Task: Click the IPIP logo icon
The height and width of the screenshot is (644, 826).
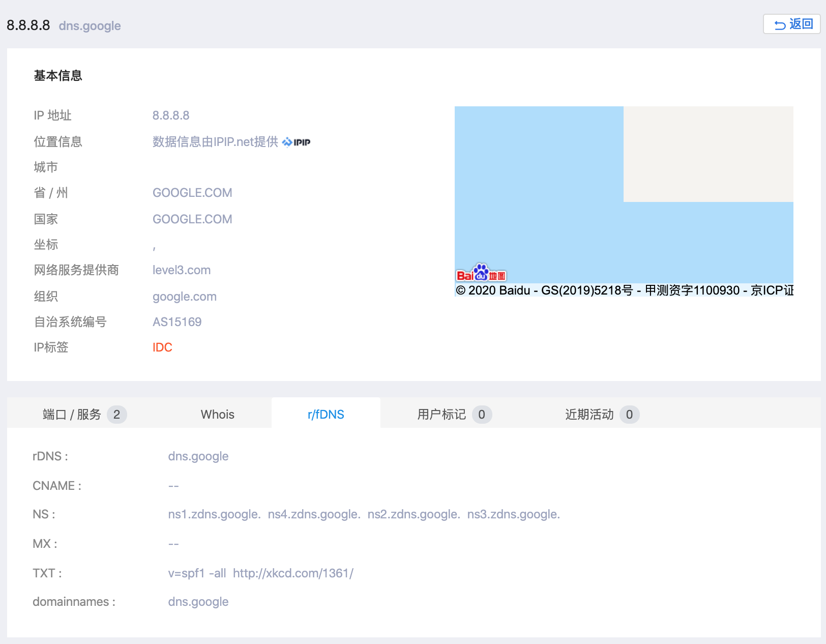Action: (297, 142)
